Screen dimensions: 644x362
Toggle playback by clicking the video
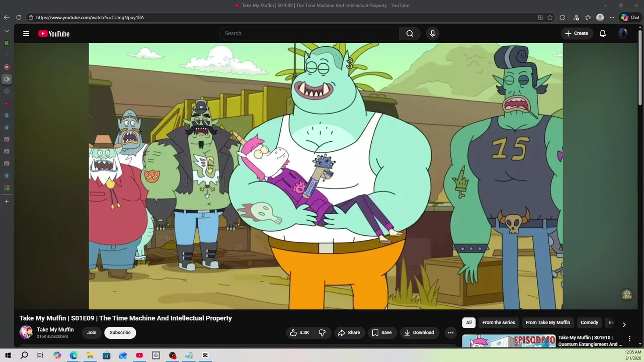coord(326,176)
